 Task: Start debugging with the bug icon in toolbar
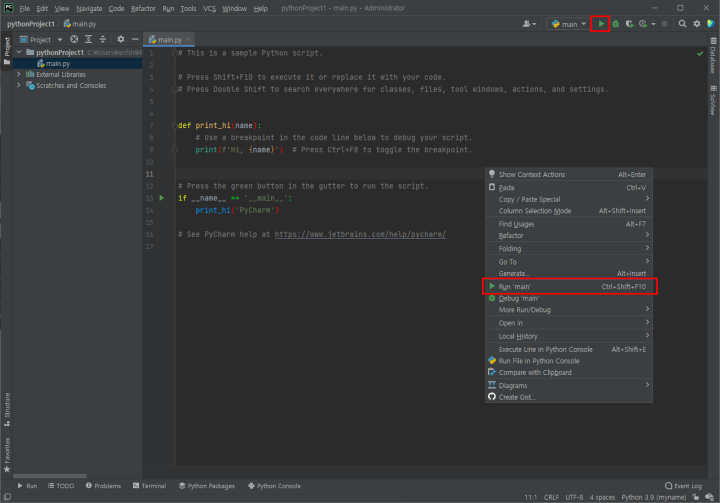pos(615,24)
